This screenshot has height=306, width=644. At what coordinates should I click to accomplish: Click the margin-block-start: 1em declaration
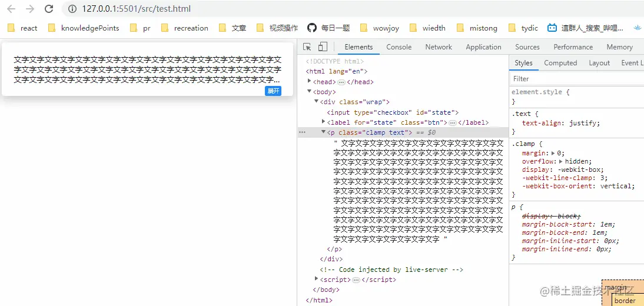point(569,224)
